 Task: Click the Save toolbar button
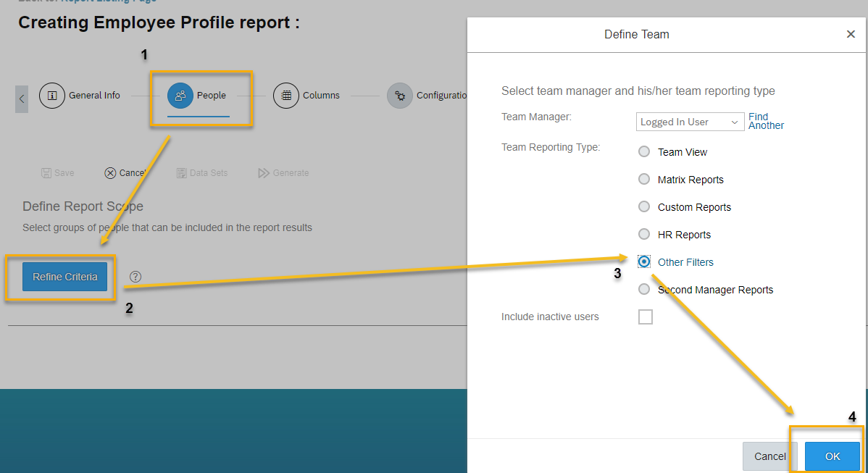57,173
